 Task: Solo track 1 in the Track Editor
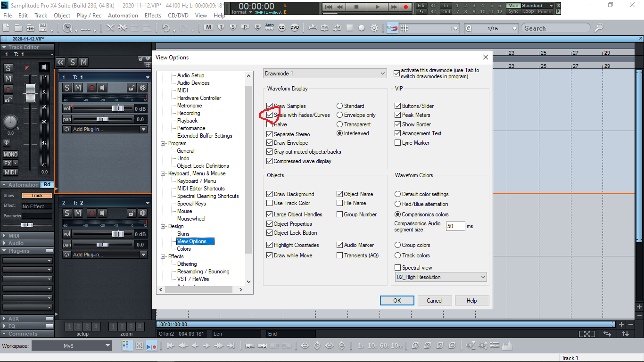coord(8,68)
